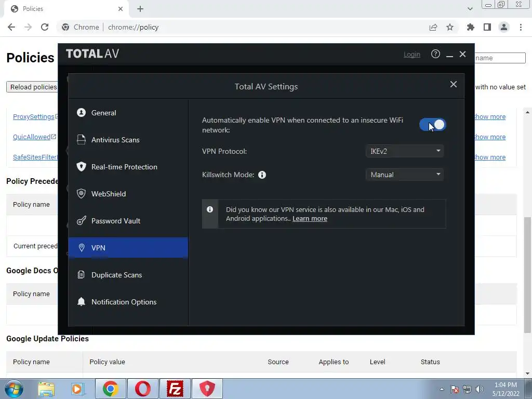This screenshot has width=532, height=399.
Task: Close the Policies tab
Action: 121,9
